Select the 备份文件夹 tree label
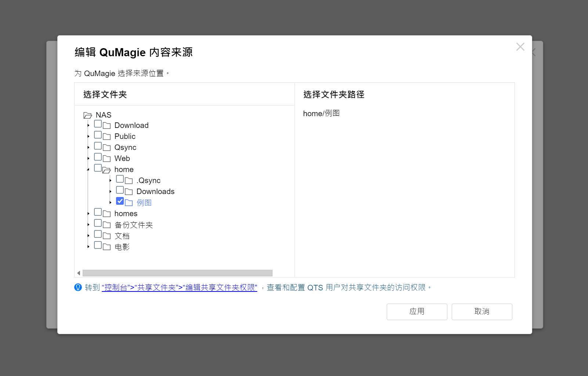Image resolution: width=588 pixels, height=376 pixels. coord(133,225)
